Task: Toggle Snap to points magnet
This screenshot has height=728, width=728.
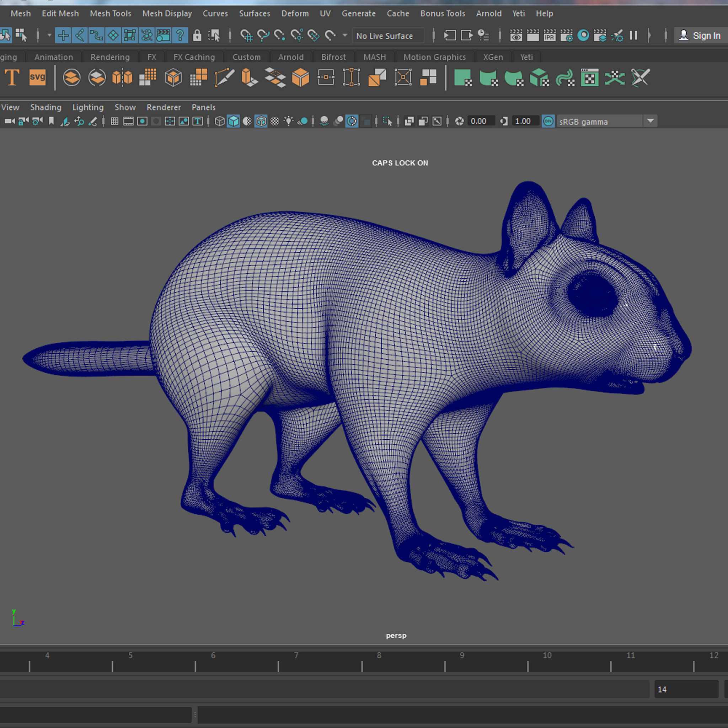Action: click(x=279, y=36)
